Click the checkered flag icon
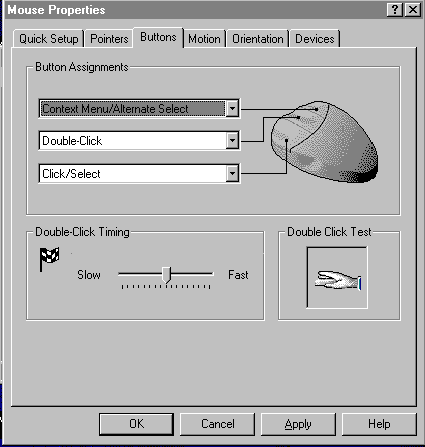Screen dimensions: 425x447 click(x=49, y=259)
